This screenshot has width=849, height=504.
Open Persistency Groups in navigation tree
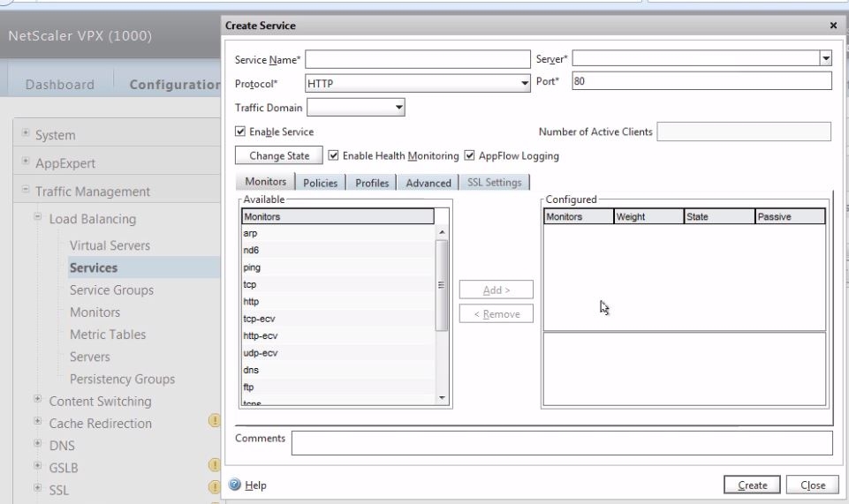point(123,379)
